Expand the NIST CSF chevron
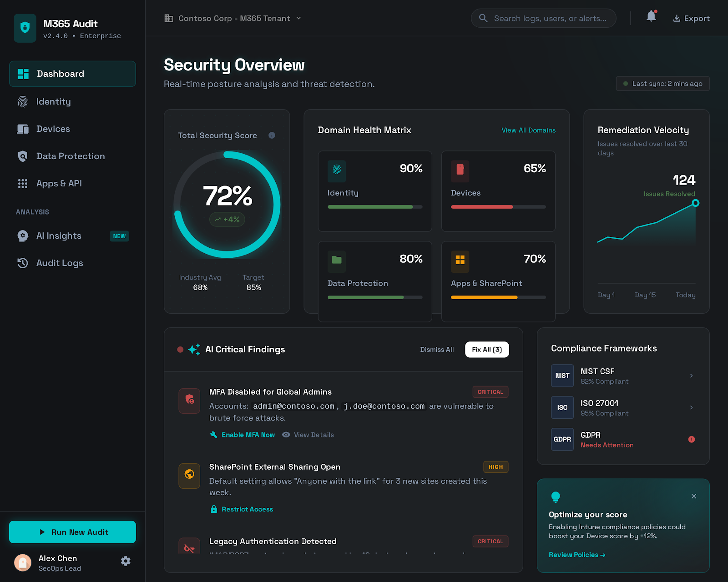The width and height of the screenshot is (728, 582). coord(691,376)
